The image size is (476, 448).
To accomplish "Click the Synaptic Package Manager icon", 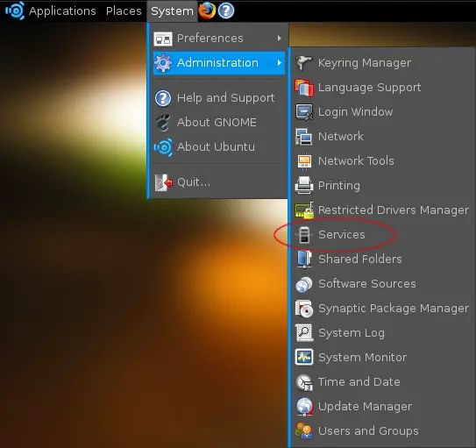I will pos(304,309).
